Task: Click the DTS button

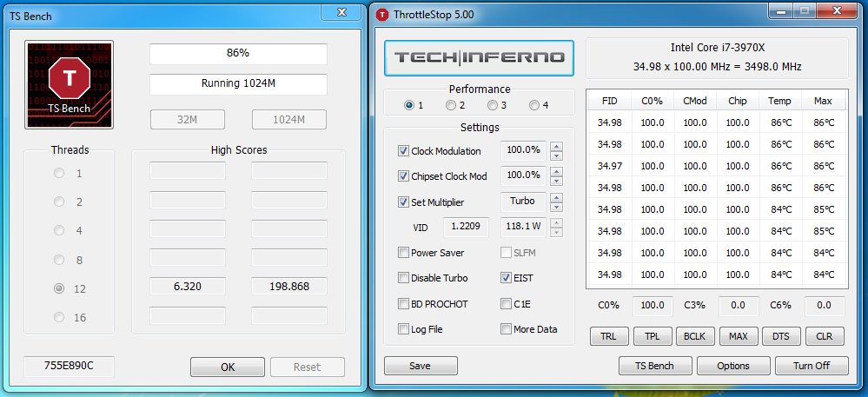Action: coord(781,336)
